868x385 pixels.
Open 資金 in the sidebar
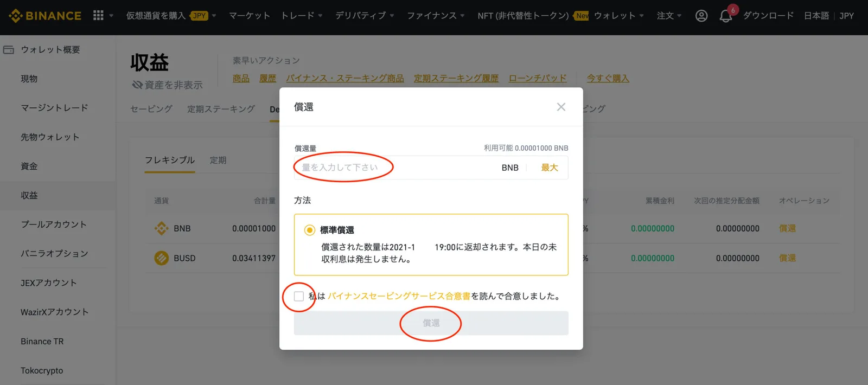(29, 166)
